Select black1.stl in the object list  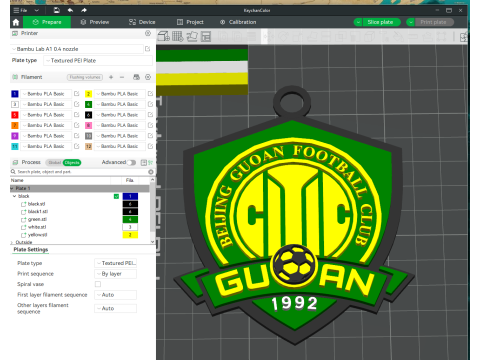click(38, 212)
